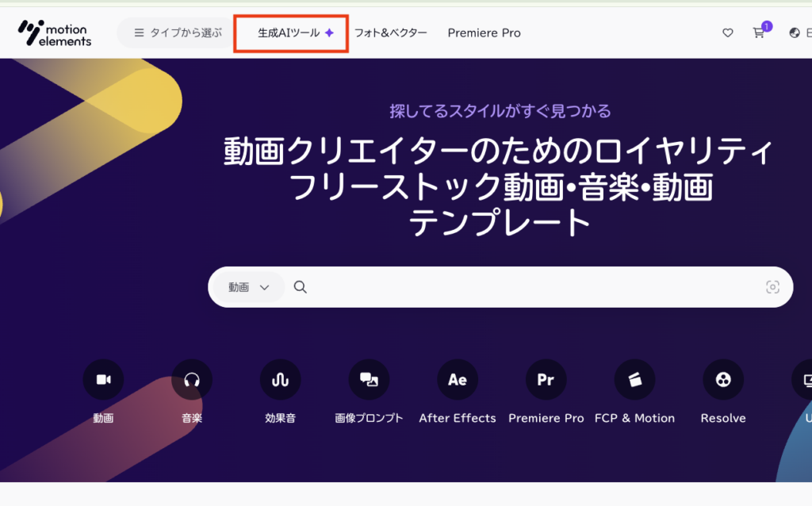Viewport: 812px width, 506px height.
Task: Select the 音楽 headphones category icon
Action: pos(192,380)
